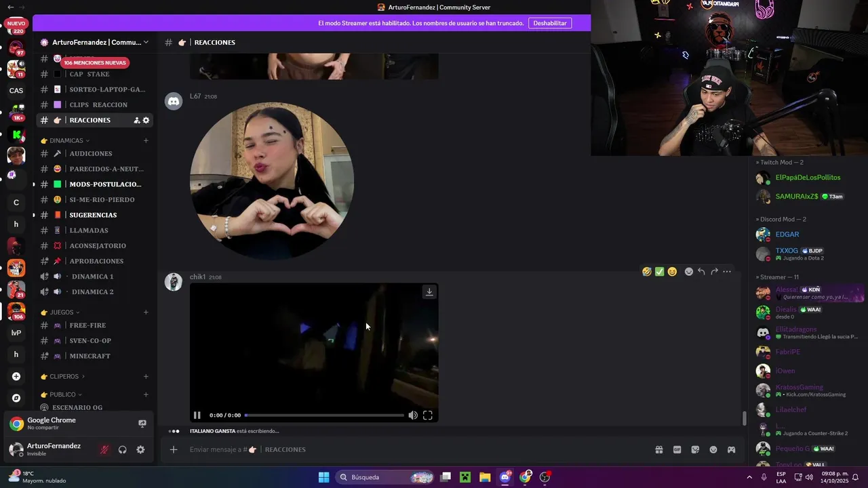Viewport: 868px width, 488px height.
Task: Add a server with the plus icon
Action: pyautogui.click(x=16, y=376)
